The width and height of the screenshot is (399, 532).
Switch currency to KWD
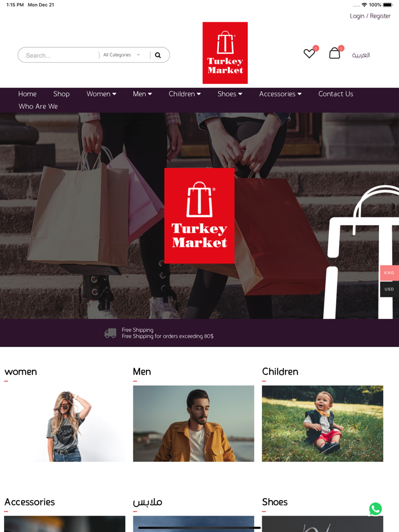coord(389,273)
